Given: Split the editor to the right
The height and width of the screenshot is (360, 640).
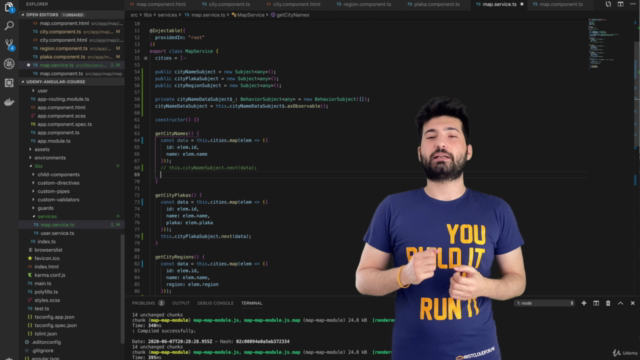Looking at the screenshot, I should [x=620, y=4].
